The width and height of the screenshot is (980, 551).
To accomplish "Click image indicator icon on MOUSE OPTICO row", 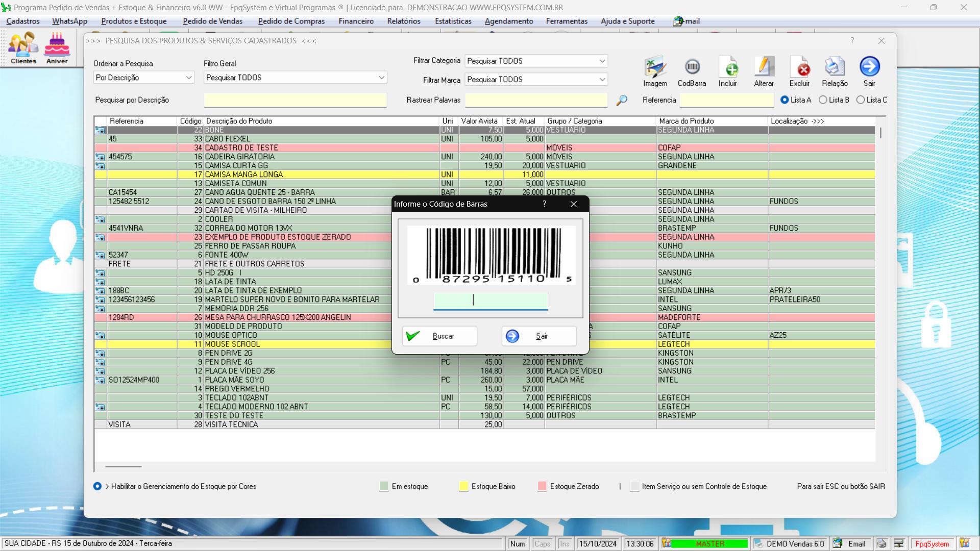I will (100, 336).
